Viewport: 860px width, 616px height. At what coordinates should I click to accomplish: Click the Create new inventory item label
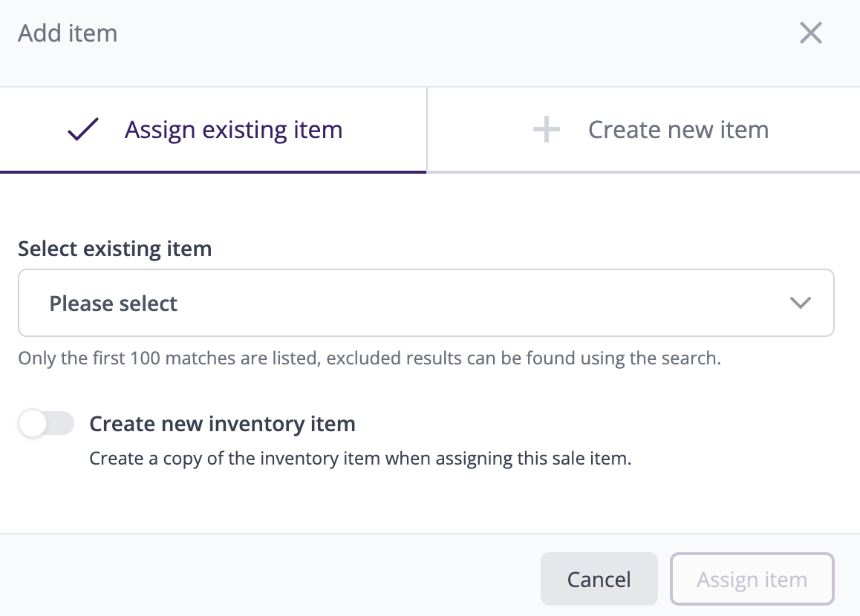(222, 424)
